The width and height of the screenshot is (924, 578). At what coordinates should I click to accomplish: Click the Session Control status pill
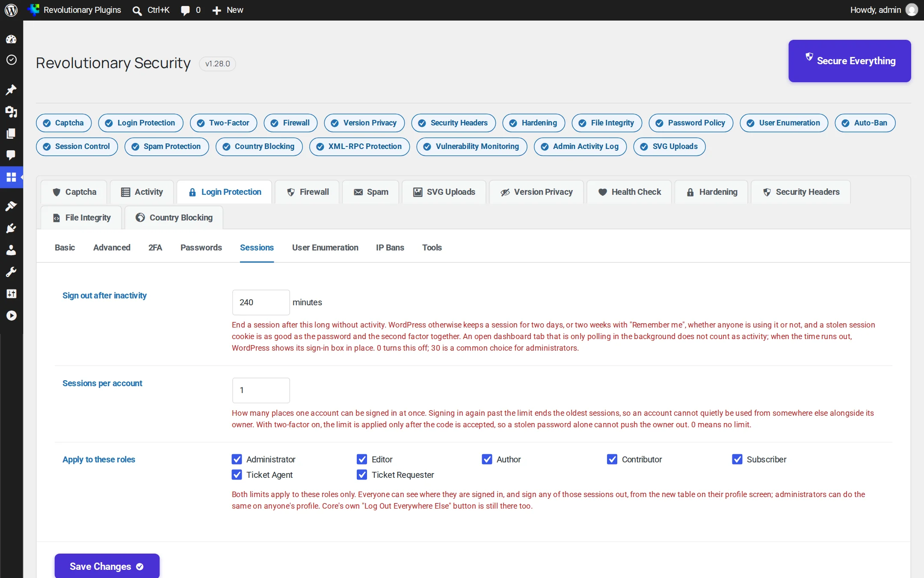point(77,146)
